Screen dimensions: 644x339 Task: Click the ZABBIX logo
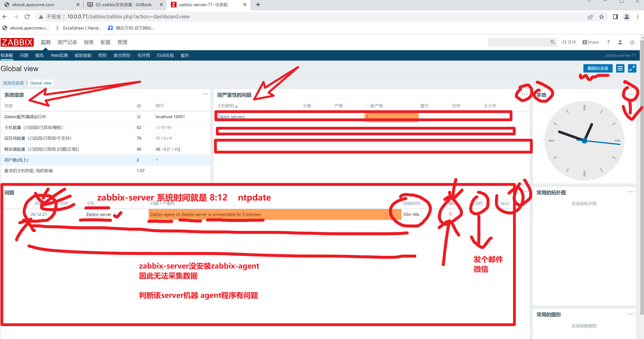17,42
